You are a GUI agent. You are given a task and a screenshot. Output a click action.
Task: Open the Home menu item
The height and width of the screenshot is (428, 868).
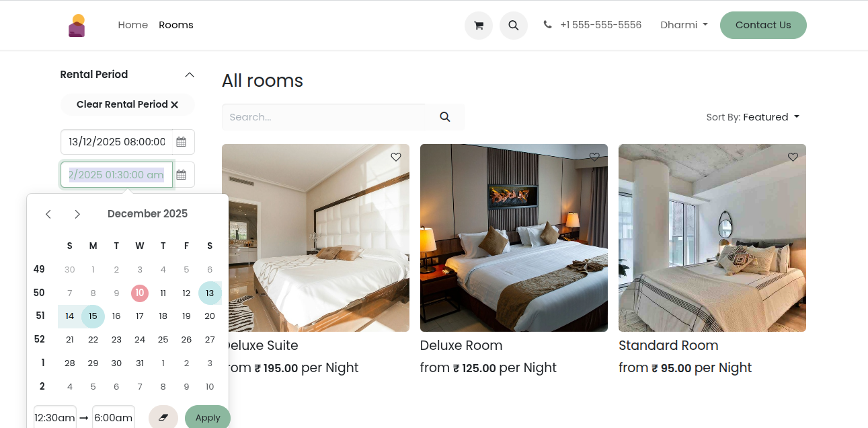pyautogui.click(x=133, y=25)
